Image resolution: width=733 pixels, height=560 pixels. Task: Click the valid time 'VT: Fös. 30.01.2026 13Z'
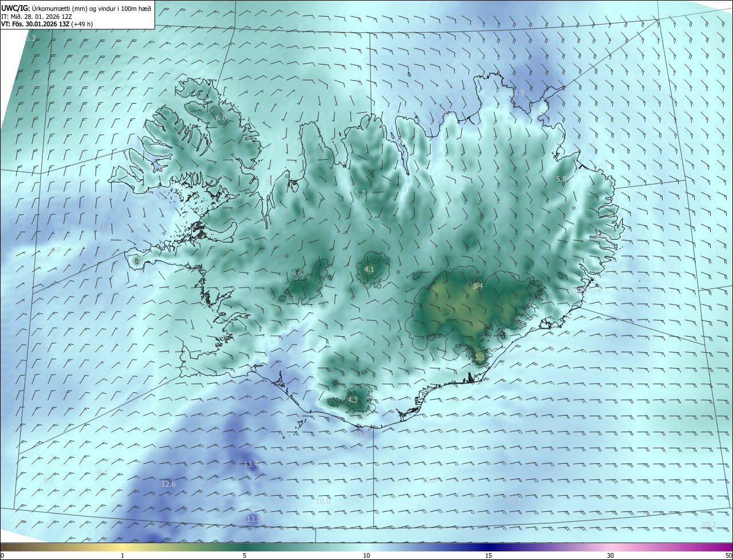pyautogui.click(x=35, y=24)
